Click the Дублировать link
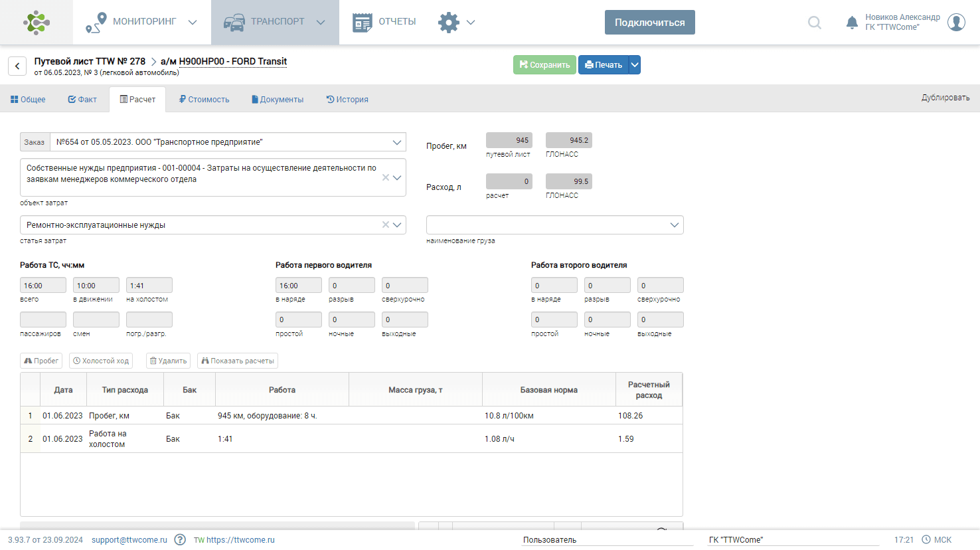 coord(945,98)
